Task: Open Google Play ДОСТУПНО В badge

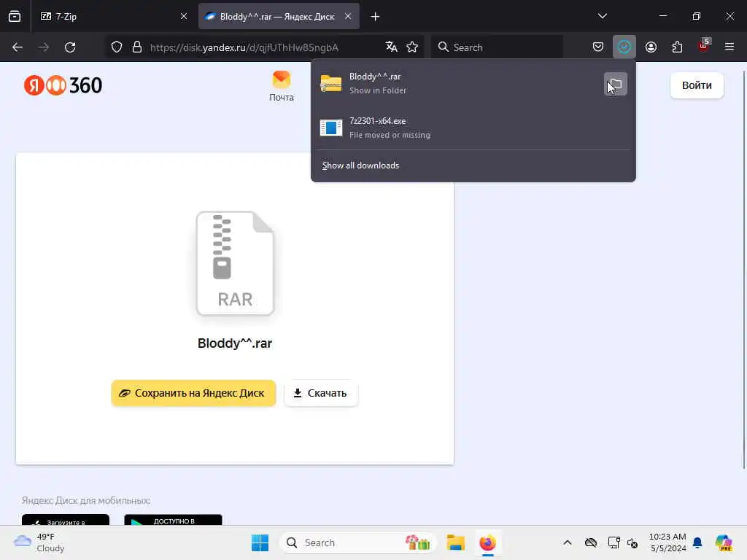Action: point(173,520)
